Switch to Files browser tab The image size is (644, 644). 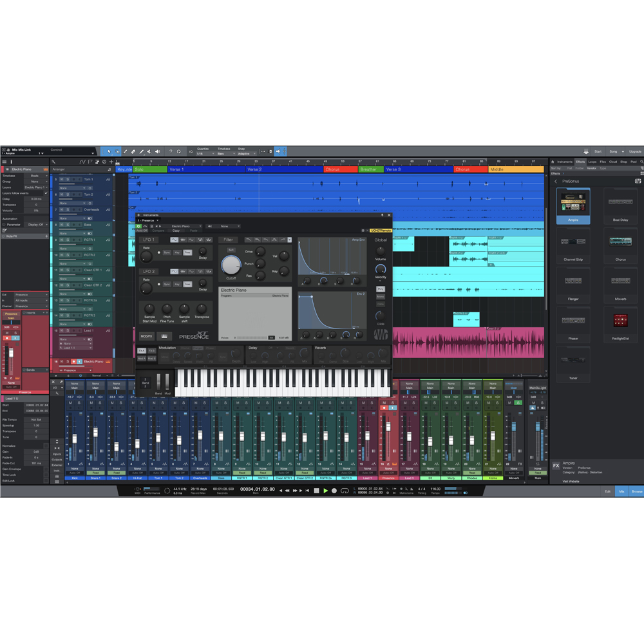pos(603,162)
